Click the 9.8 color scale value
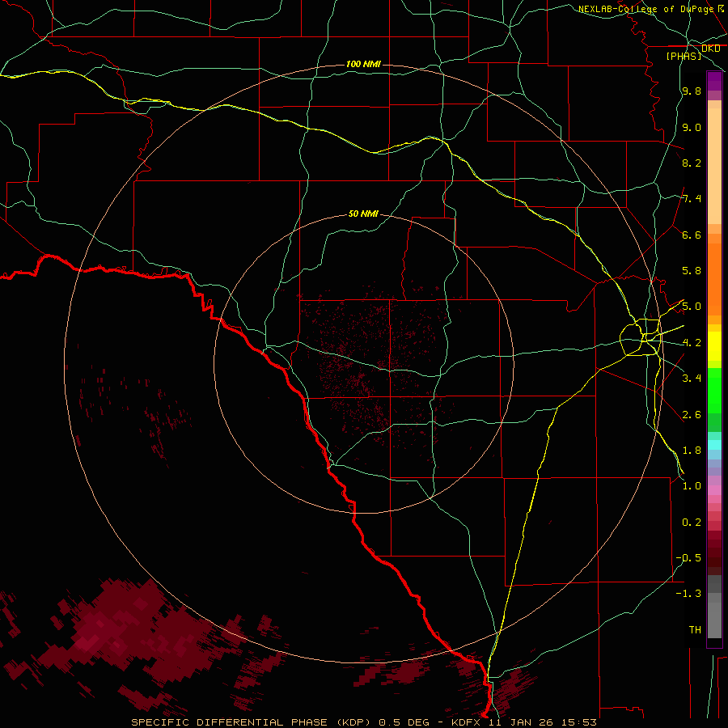This screenshot has width=728, height=728. [x=692, y=91]
